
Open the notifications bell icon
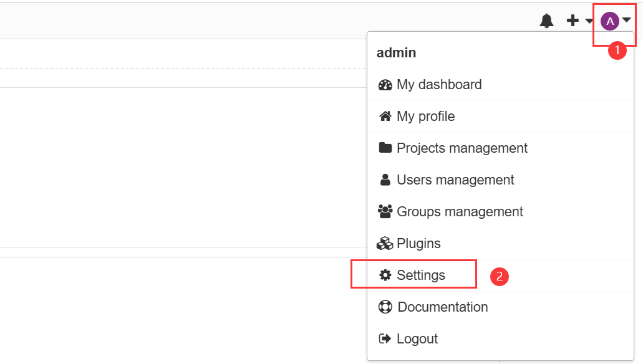pyautogui.click(x=546, y=21)
